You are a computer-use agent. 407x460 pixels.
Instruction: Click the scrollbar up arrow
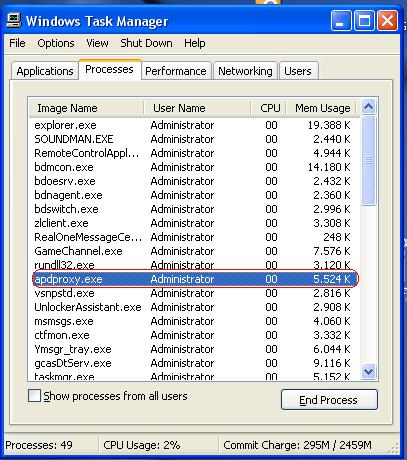coord(368,107)
